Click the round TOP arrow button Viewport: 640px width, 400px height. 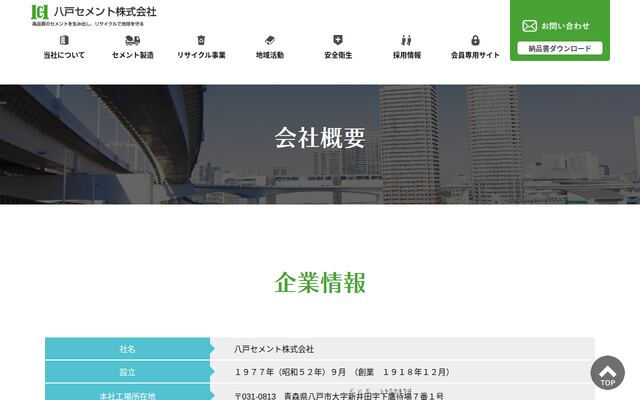(x=607, y=373)
